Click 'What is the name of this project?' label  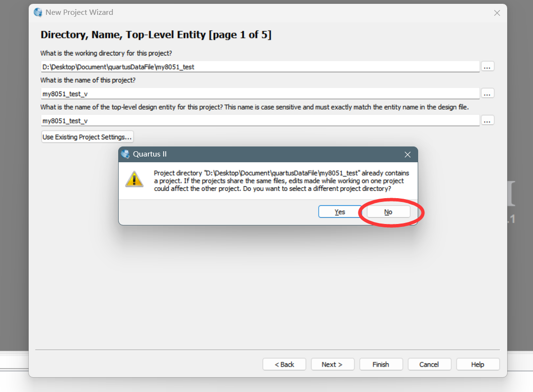pos(88,80)
